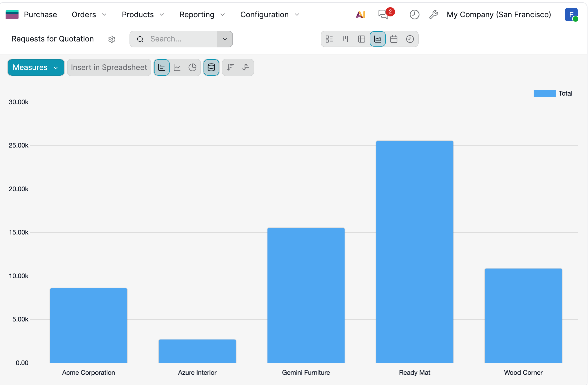Viewport: 588px width, 385px height.
Task: Open search options dropdown arrow
Action: pos(225,39)
